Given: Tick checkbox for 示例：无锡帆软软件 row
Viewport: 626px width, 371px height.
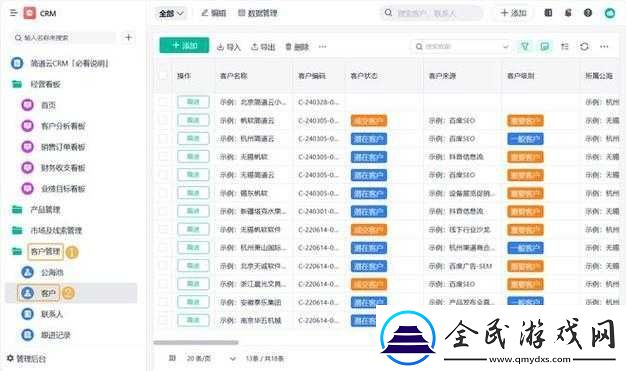Looking at the screenshot, I should (163, 230).
